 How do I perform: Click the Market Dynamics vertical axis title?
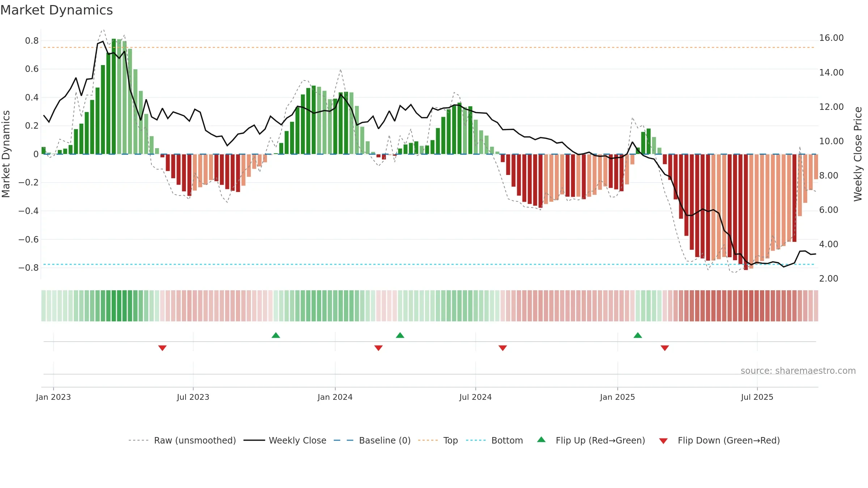click(x=6, y=154)
